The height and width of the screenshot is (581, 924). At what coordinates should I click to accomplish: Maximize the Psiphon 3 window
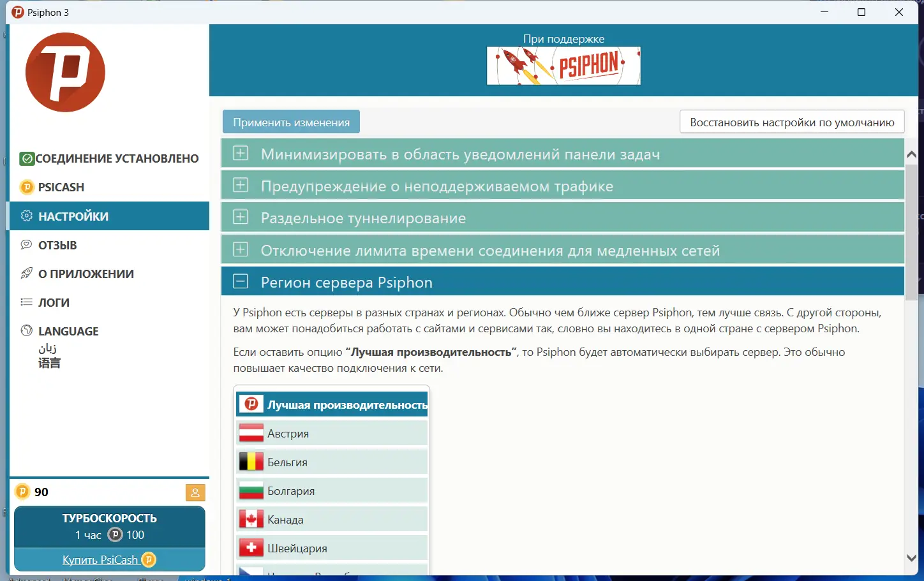(861, 12)
